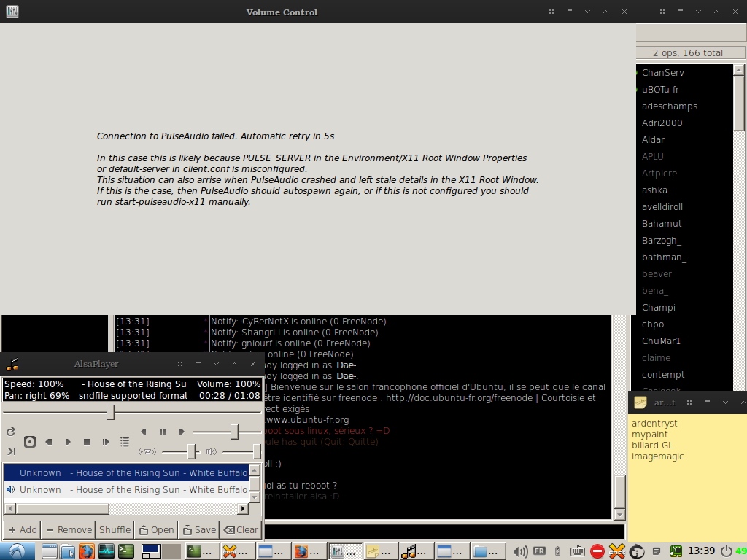This screenshot has width=747, height=560.
Task: Save the playlist
Action: pyautogui.click(x=200, y=530)
